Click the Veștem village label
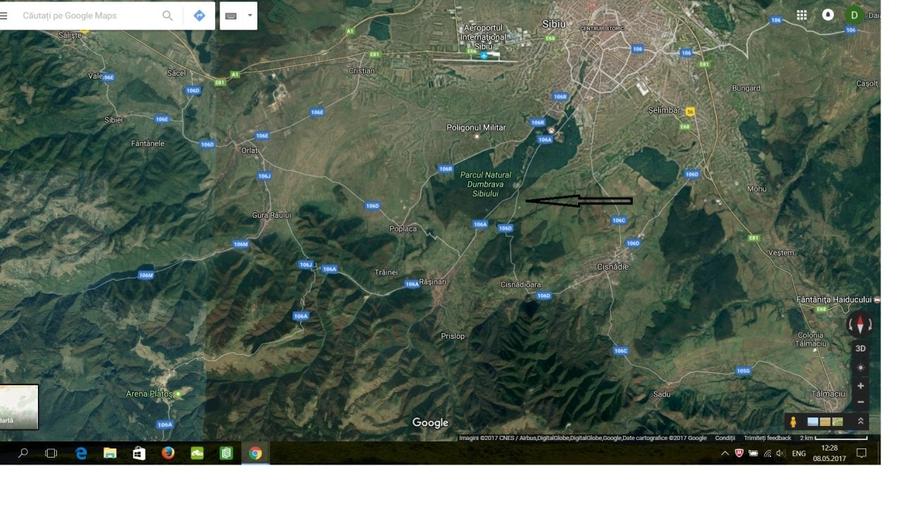Screen dimensions: 900x506 pos(781,252)
